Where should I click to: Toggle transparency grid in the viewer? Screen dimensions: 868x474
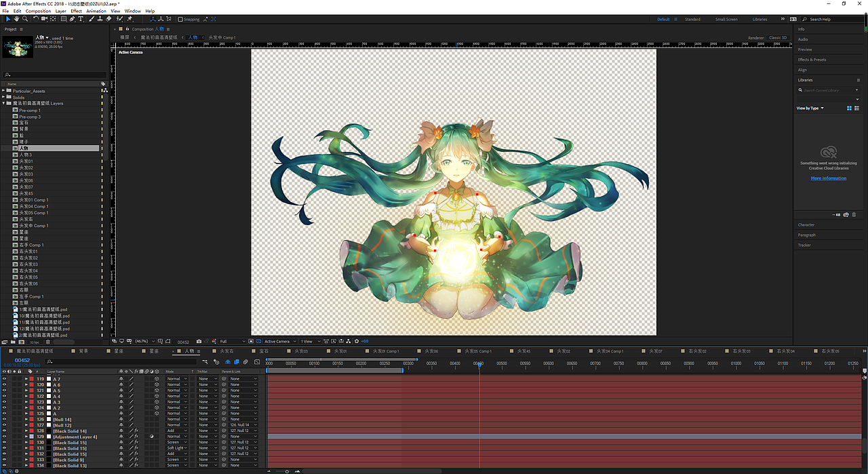[258, 341]
